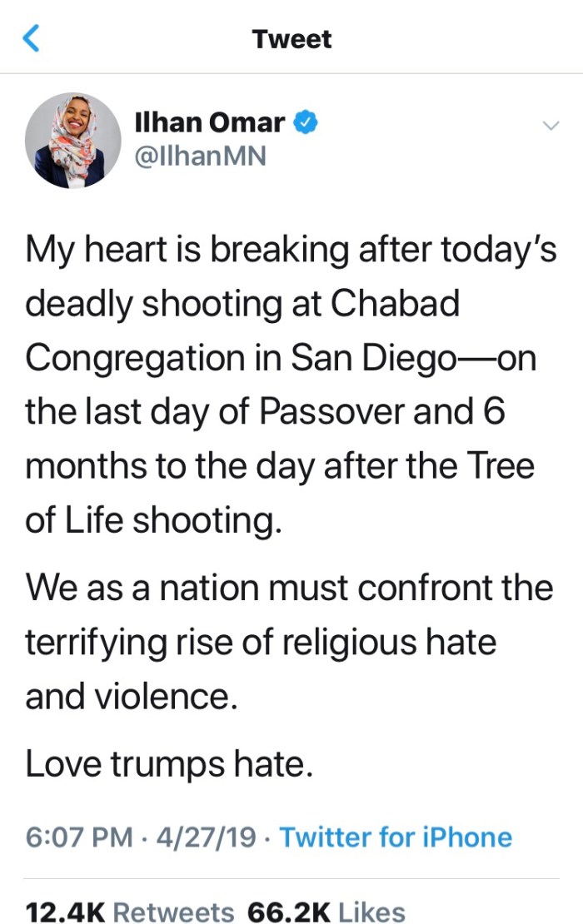Click the words "Chabad Congregation" in tweet

395,304
